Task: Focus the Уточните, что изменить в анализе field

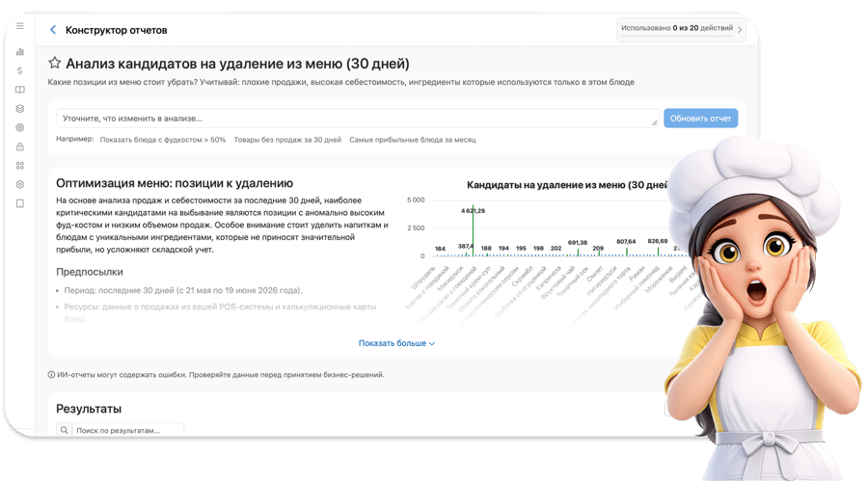Action: pyautogui.click(x=358, y=118)
